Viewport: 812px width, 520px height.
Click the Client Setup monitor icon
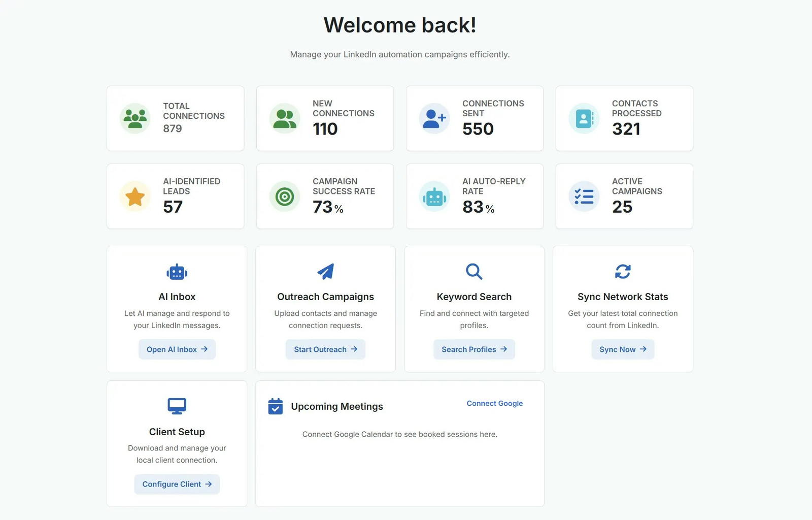177,406
